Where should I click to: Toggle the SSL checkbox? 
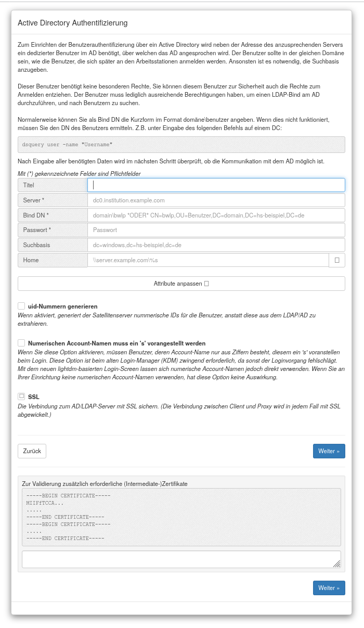(x=21, y=396)
